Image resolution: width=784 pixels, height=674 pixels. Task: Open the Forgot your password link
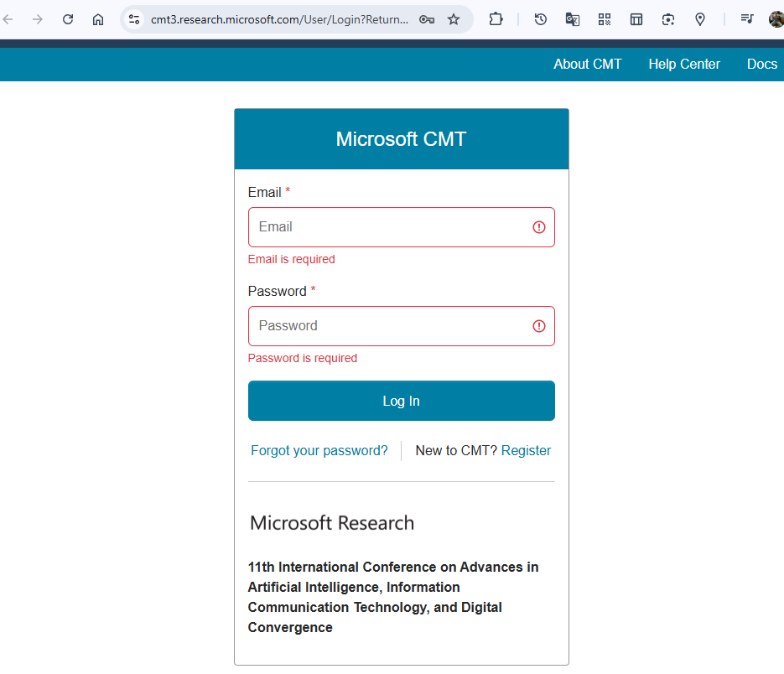coord(319,450)
